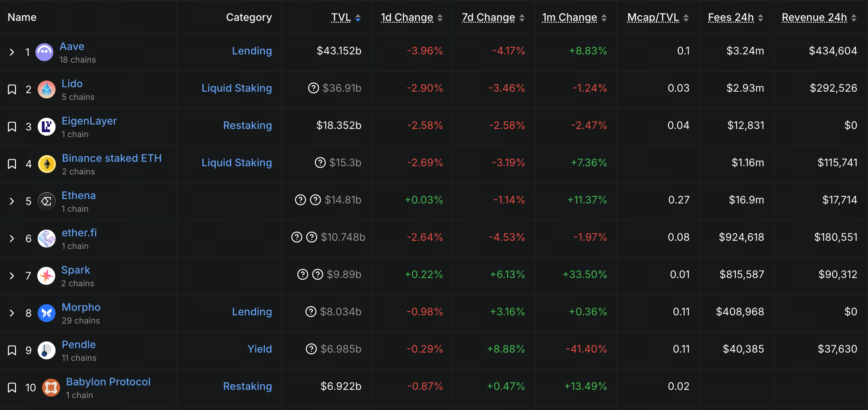Click the EigenLayer logo icon
The width and height of the screenshot is (868, 410).
point(47,127)
